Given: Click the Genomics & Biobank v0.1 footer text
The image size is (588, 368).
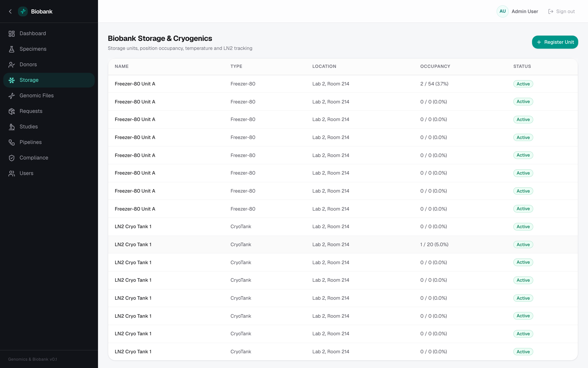Looking at the screenshot, I should 32,359.
